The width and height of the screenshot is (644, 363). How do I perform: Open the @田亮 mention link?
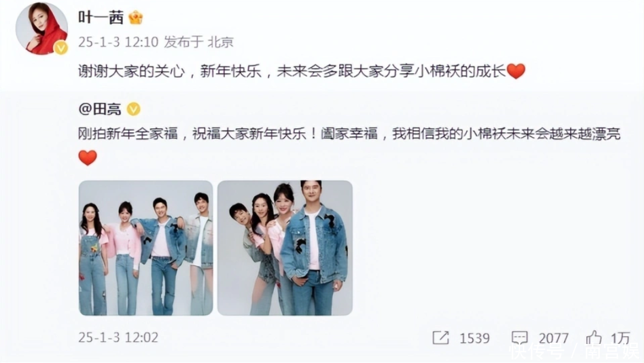click(x=100, y=109)
